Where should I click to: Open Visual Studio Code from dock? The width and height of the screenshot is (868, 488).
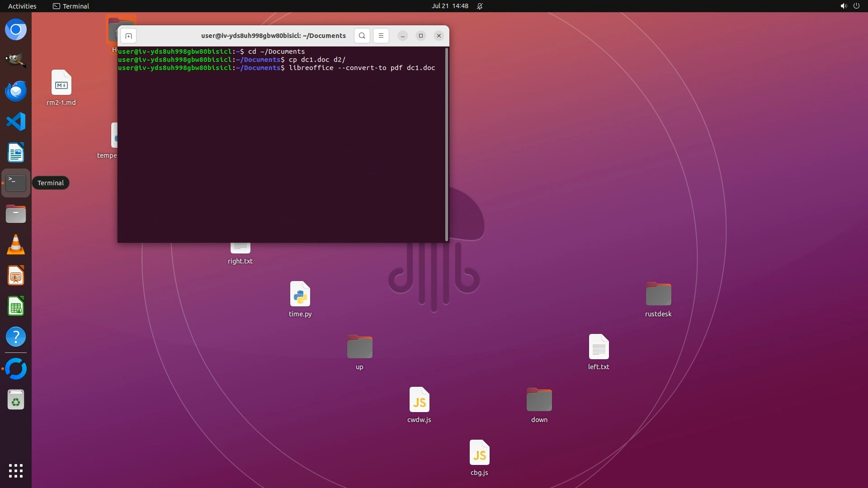click(16, 122)
